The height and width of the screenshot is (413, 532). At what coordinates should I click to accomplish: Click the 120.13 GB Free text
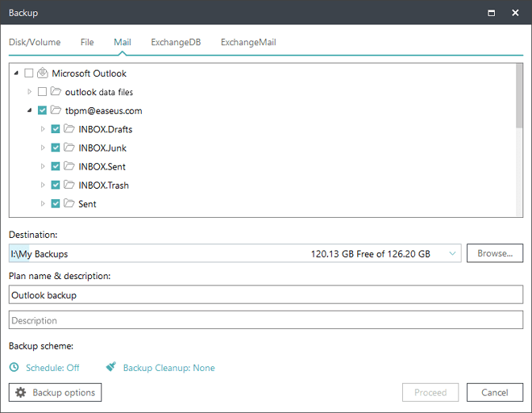tap(342, 254)
